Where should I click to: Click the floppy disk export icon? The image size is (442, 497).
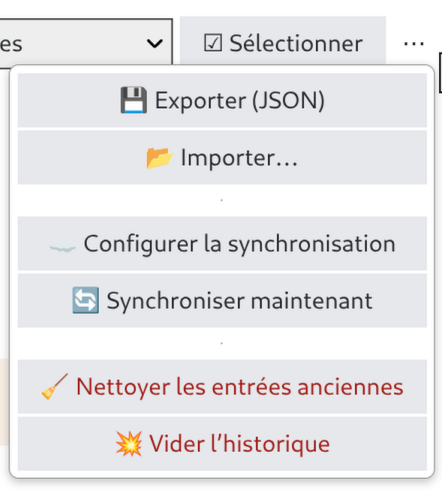click(x=134, y=100)
